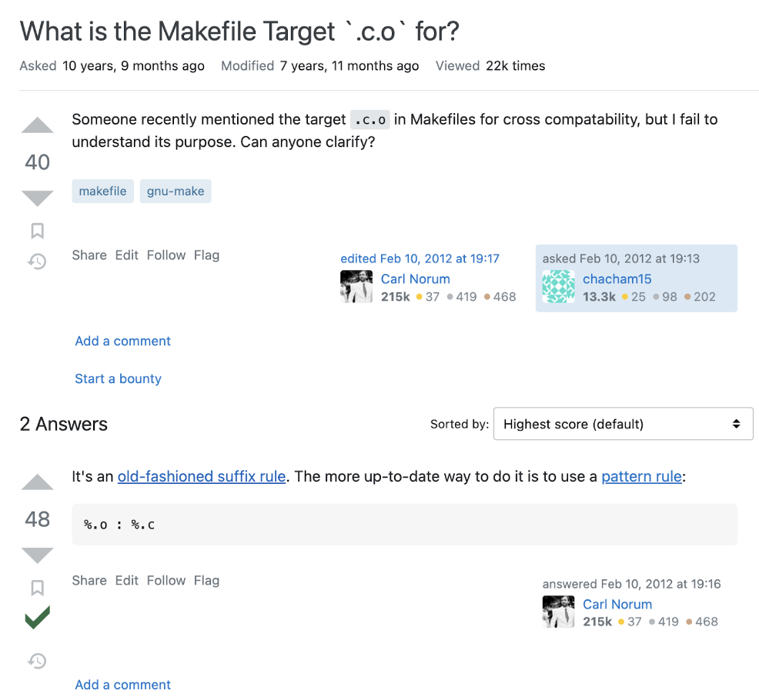Start a bounty on this question

(x=118, y=378)
